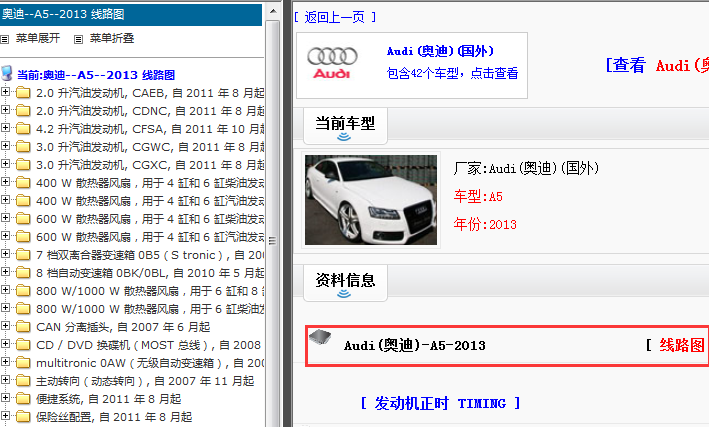Open the red 线路图 link
Viewport: 709px width, 427px height.
pyautogui.click(x=681, y=345)
